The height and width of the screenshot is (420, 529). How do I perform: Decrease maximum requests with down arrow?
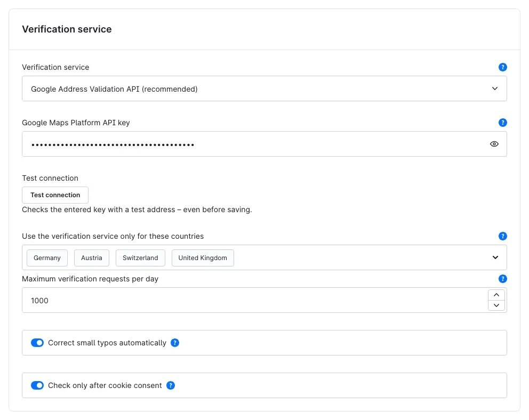coord(496,305)
